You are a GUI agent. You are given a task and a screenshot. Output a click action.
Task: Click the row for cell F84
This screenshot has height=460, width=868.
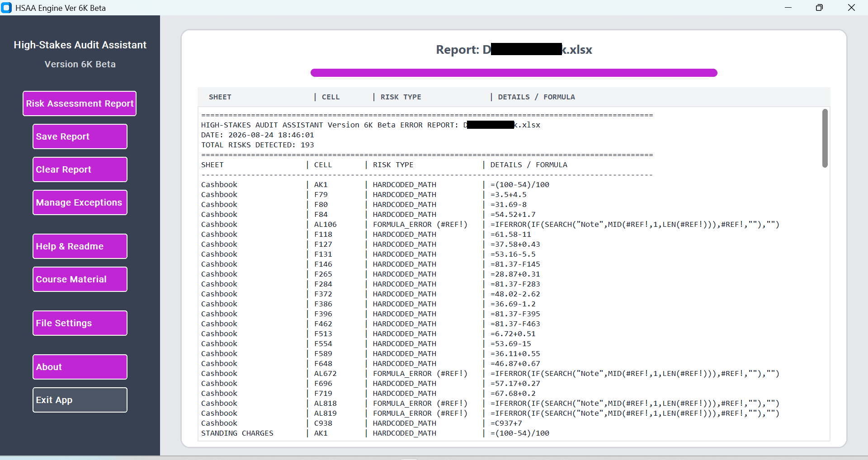[368, 215]
